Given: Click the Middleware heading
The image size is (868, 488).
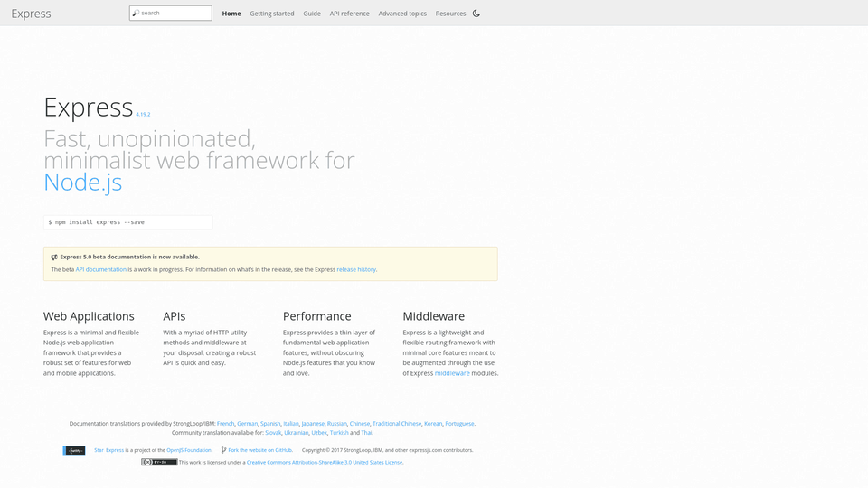Looking at the screenshot, I should coord(433,316).
